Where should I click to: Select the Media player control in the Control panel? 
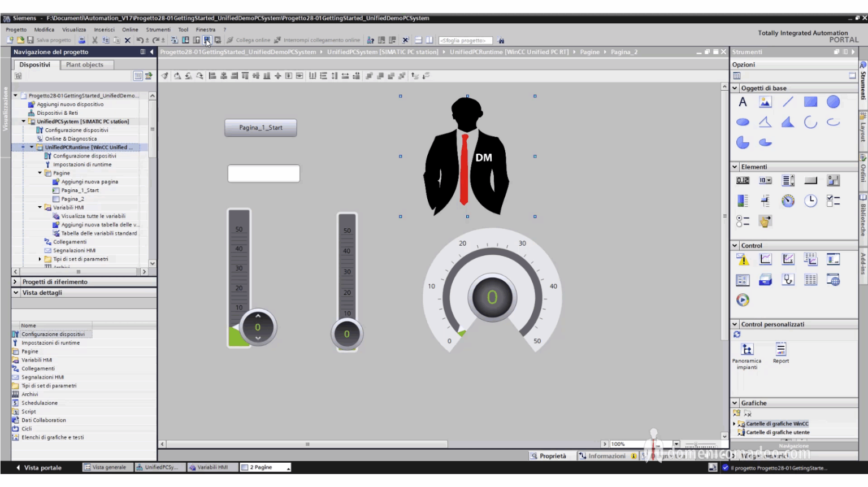click(743, 300)
